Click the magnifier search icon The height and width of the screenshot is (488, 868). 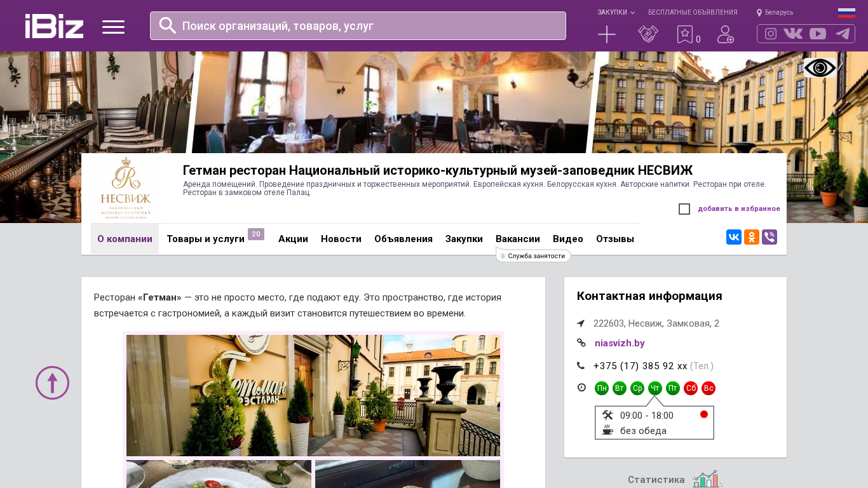click(168, 25)
